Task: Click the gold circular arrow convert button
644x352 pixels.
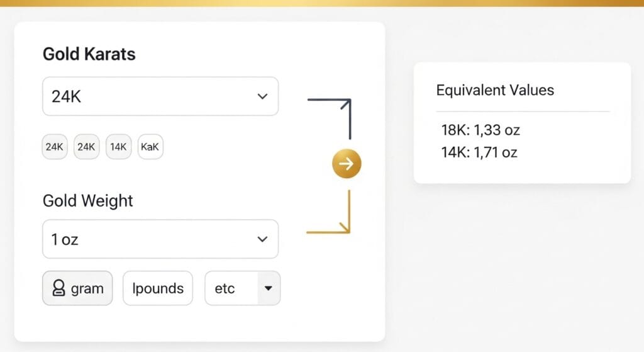Action: point(347,164)
